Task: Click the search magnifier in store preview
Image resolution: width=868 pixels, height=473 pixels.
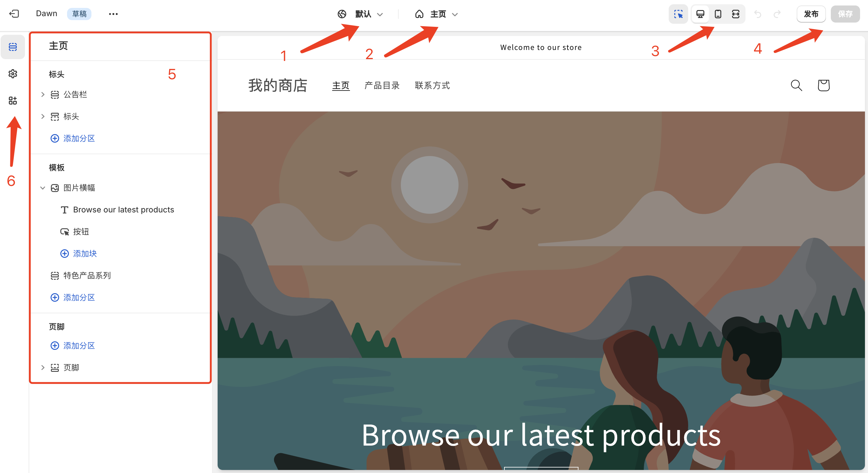Action: click(x=796, y=85)
